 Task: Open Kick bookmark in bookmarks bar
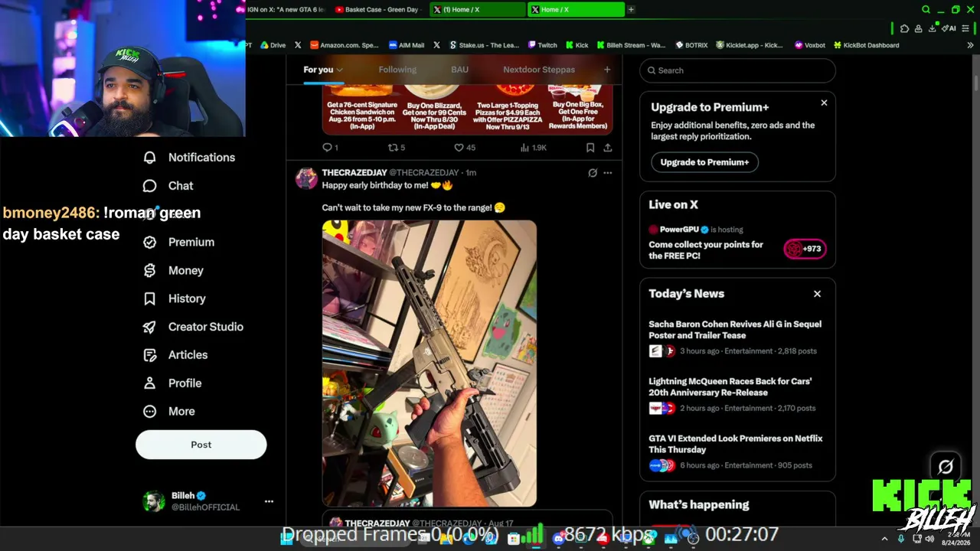pos(576,45)
